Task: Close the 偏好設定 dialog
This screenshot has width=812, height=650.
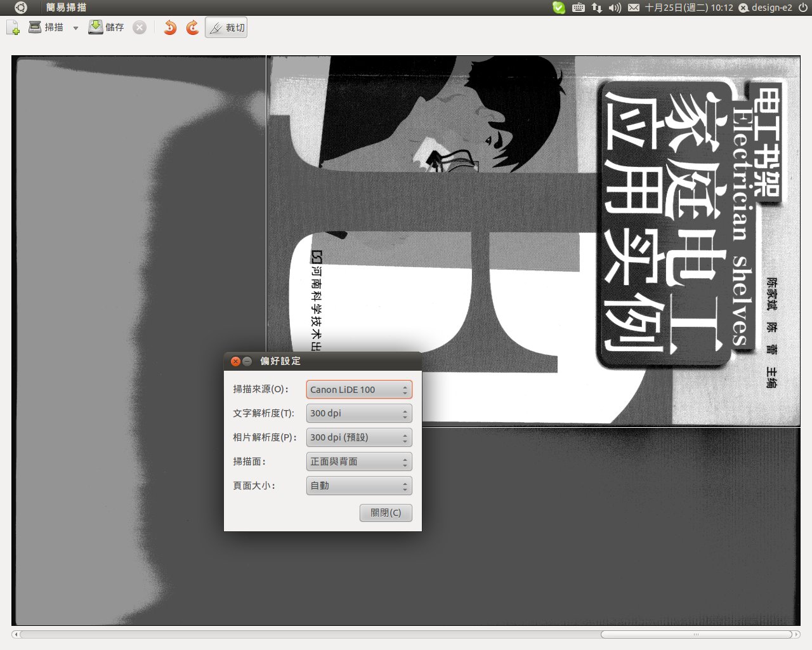Action: (x=235, y=361)
